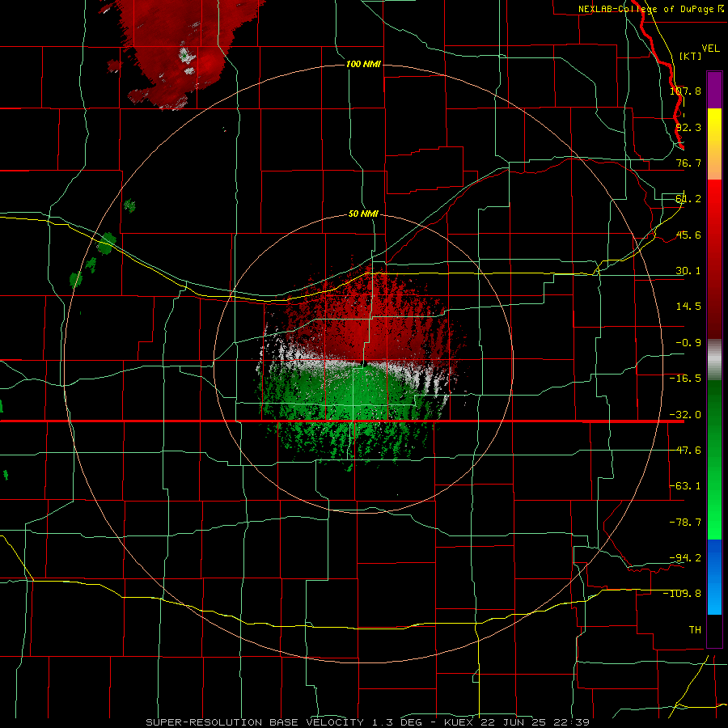The width and height of the screenshot is (728, 728).
Task: Select the -78.7 velocity scale value
Action: pyautogui.click(x=685, y=523)
